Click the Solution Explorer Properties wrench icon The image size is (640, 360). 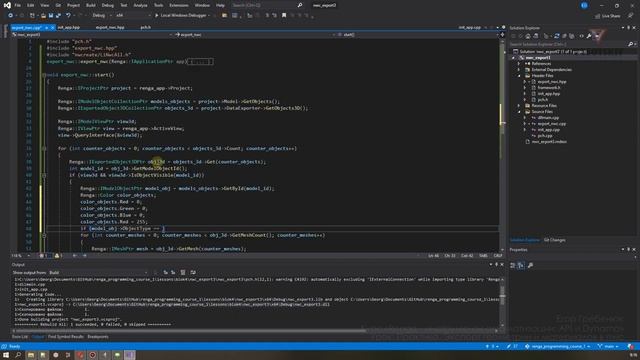click(x=589, y=36)
